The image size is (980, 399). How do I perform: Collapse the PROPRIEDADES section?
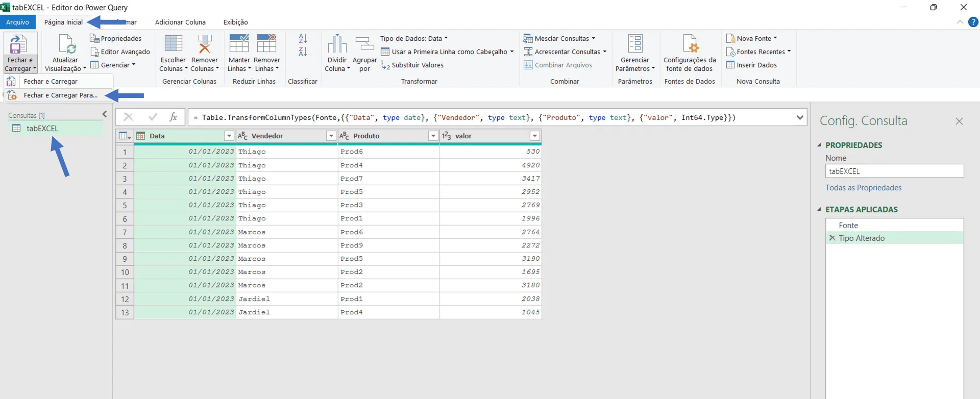pos(819,145)
